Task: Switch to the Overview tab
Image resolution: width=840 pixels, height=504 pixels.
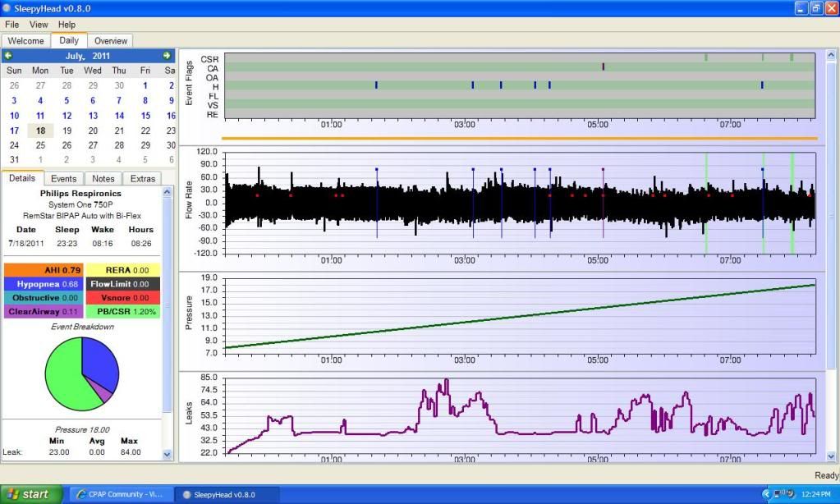Action: tap(110, 40)
